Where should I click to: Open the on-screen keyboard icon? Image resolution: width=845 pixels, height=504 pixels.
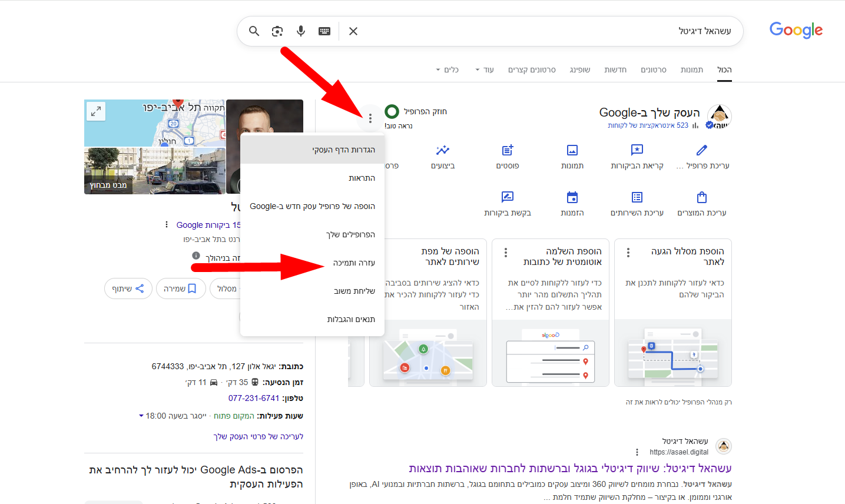[x=324, y=31]
